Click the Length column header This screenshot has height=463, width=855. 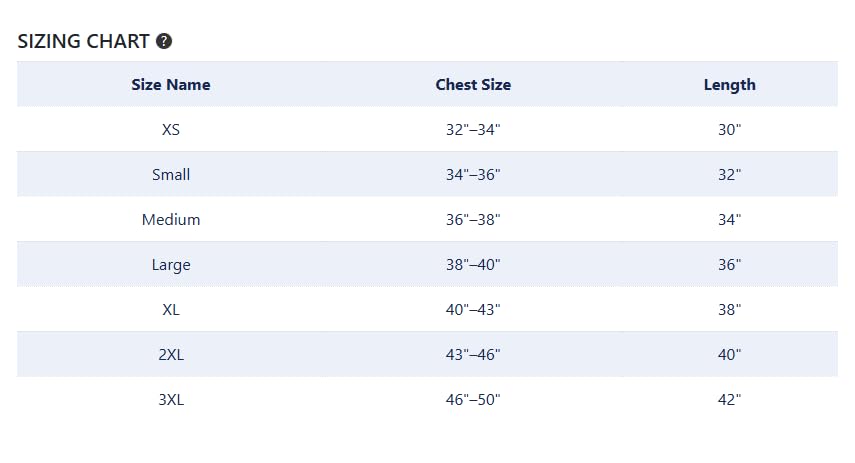(x=730, y=85)
